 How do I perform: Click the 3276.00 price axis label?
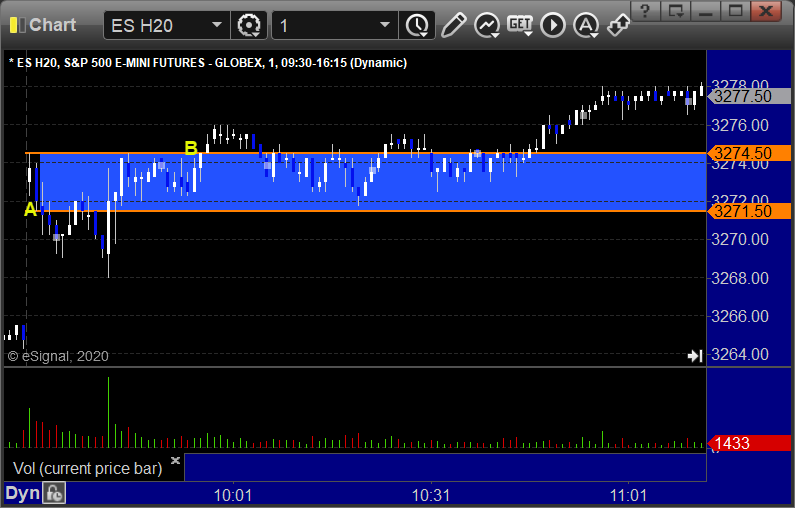click(740, 125)
